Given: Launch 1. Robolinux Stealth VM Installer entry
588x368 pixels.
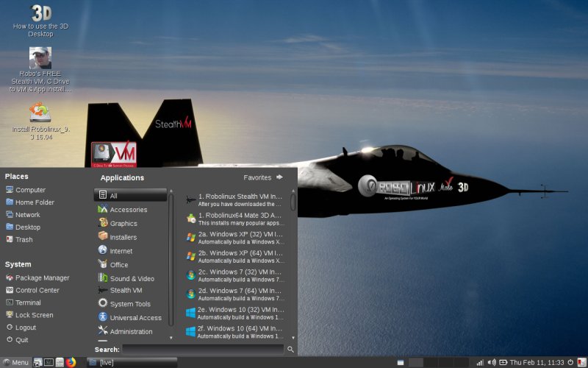Looking at the screenshot, I should tap(235, 199).
